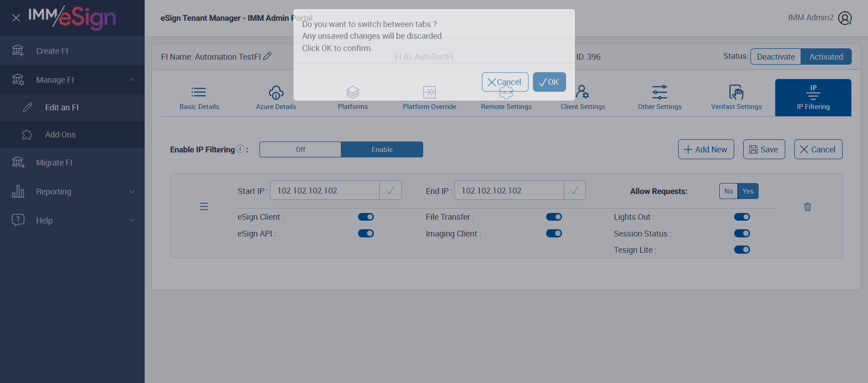Expand the Help menu chevron
This screenshot has height=383, width=868.
[x=132, y=220]
